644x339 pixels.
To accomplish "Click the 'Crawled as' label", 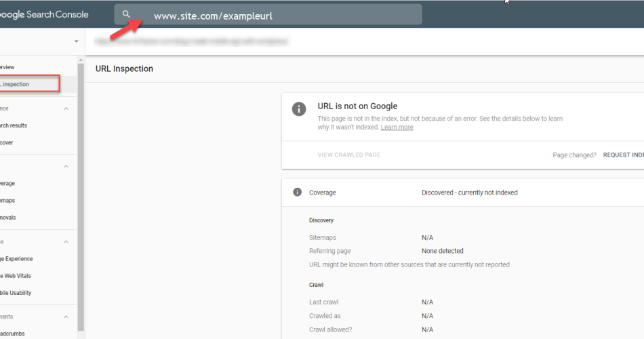I will [325, 315].
